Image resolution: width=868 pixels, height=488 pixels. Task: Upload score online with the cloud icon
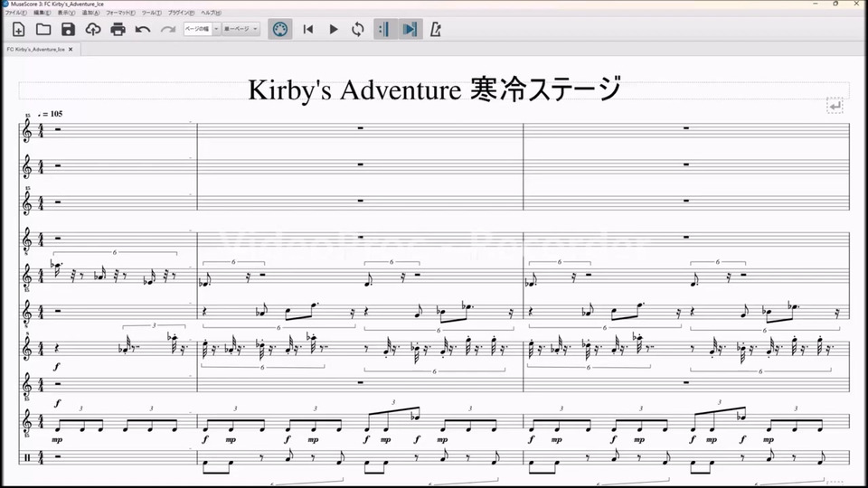(x=93, y=29)
